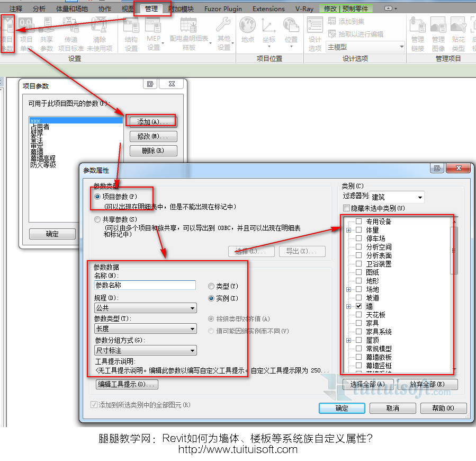
Task: Open the Discipline (规程) dropdown
Action: [145, 308]
